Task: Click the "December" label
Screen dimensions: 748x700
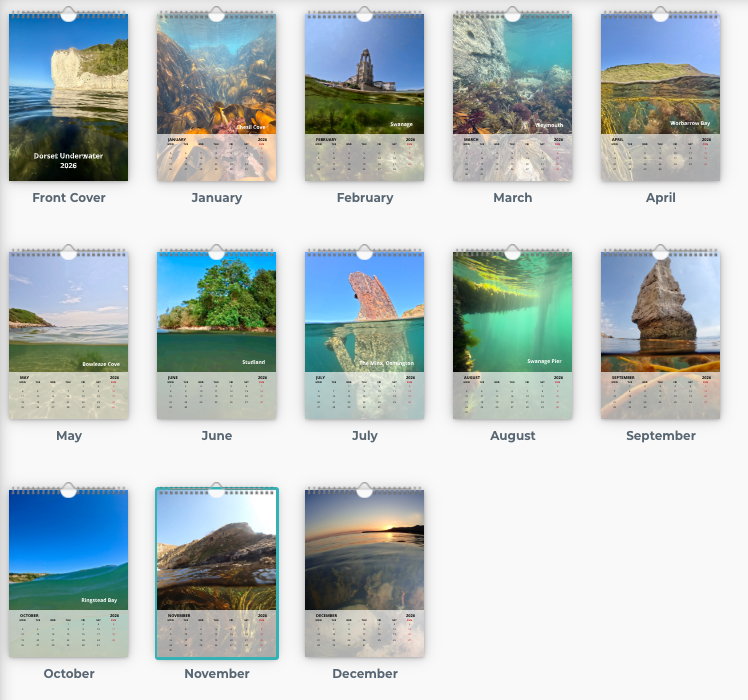Action: tap(365, 674)
